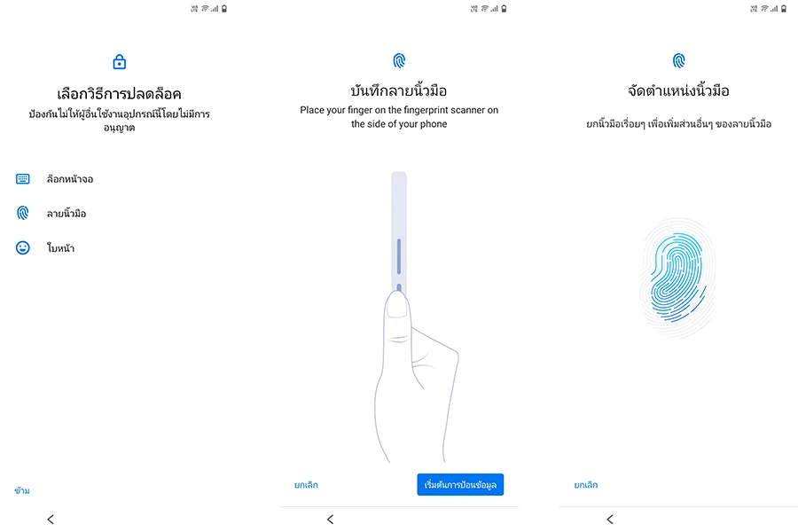Go back on the finger positioning screen
Screen dimensions: 798x532
(x=610, y=520)
